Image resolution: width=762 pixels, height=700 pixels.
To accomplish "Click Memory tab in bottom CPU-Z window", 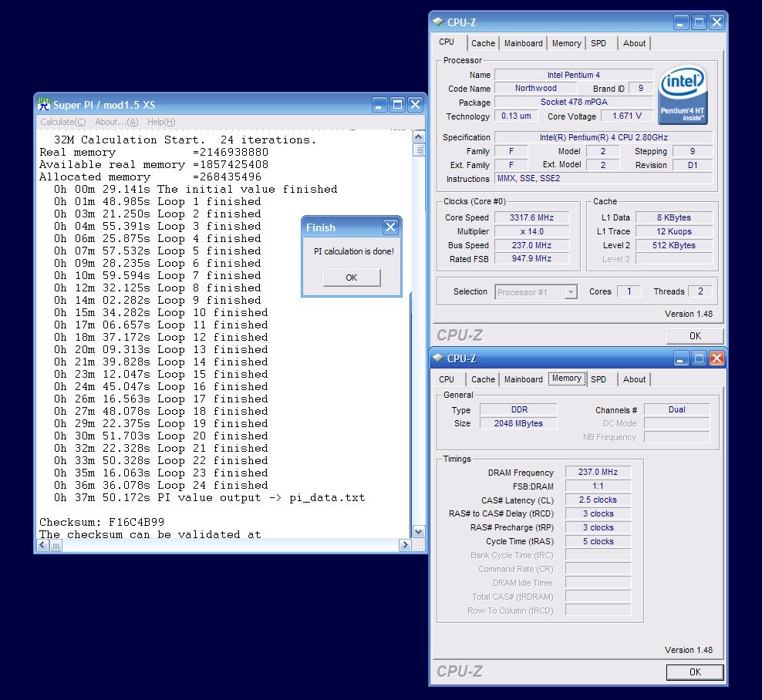I will [x=567, y=379].
